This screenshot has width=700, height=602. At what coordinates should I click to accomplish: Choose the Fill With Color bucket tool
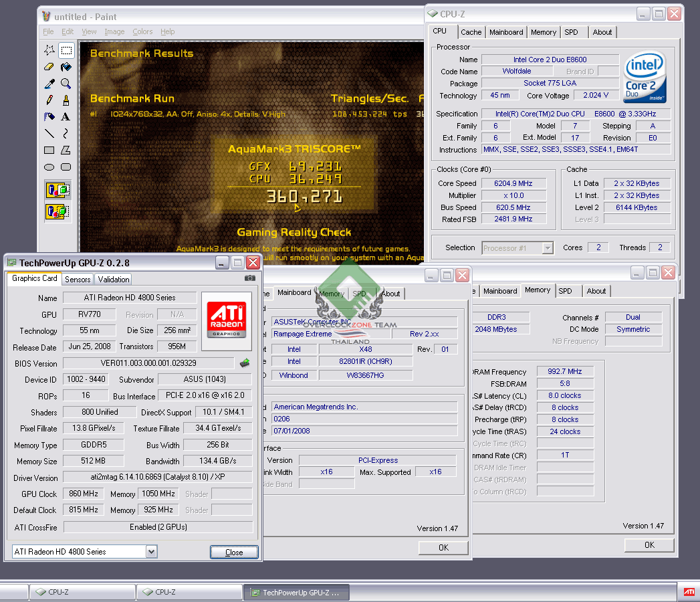click(x=66, y=67)
